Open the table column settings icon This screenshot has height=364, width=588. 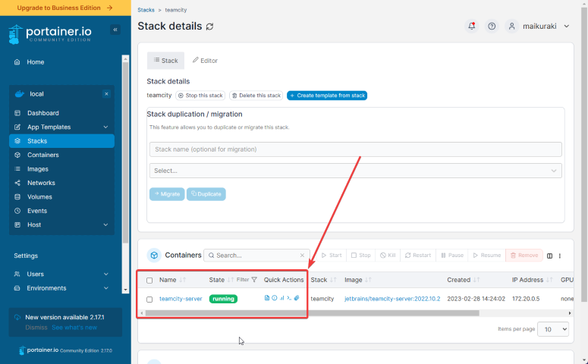(549, 256)
